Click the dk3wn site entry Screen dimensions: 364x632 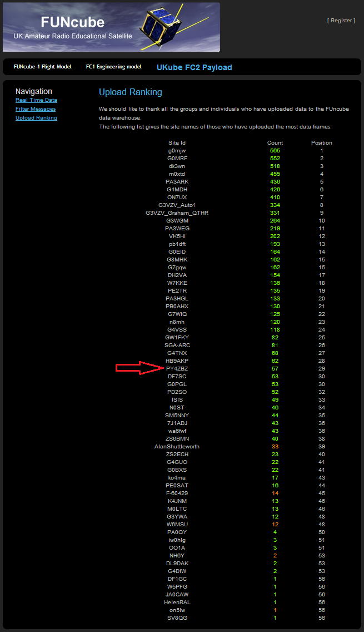point(177,166)
